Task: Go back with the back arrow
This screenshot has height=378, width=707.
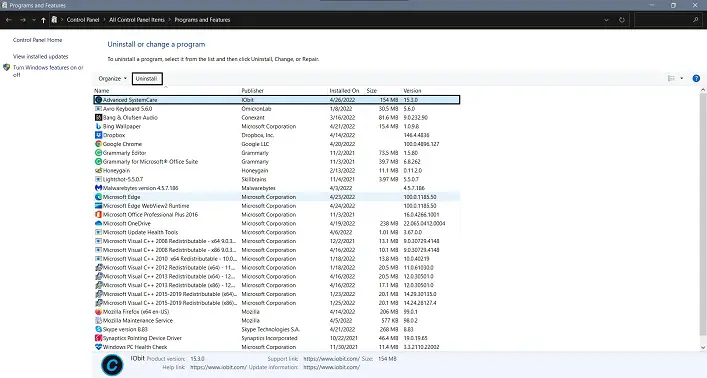Action: (x=9, y=20)
